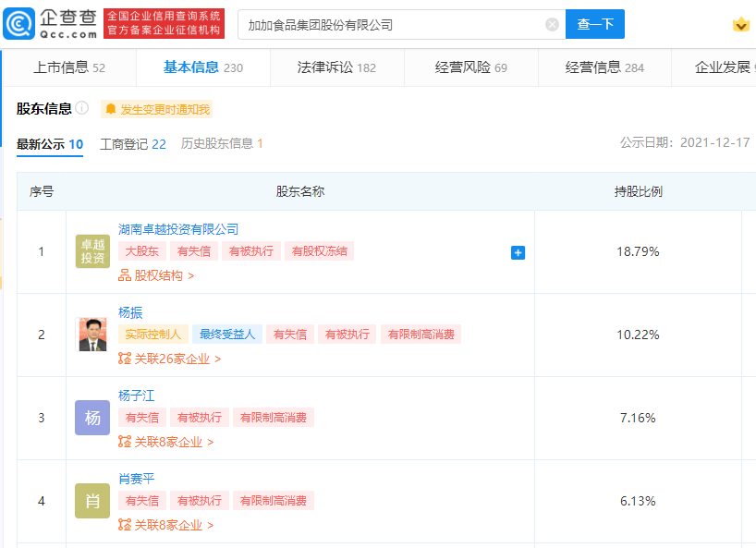Click the 持股比例 column header
The image size is (756, 548).
pyautogui.click(x=638, y=192)
